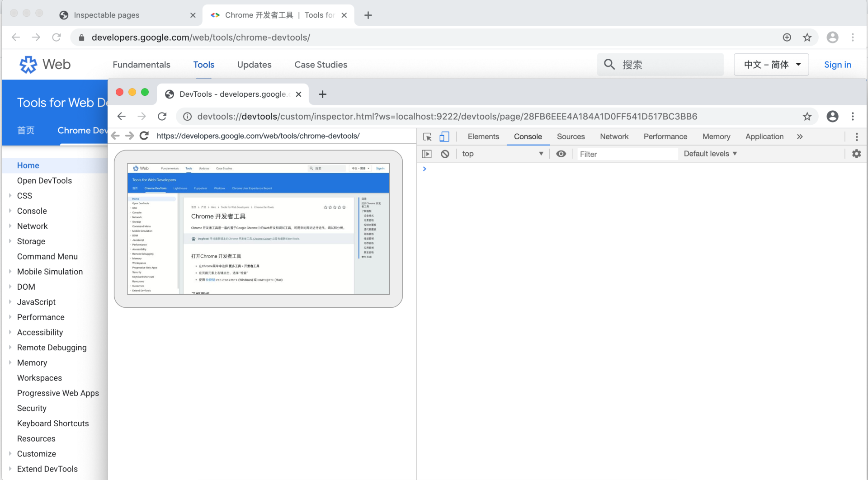Reload the inspected page in screencast toolbar
The image size is (868, 480).
click(144, 136)
